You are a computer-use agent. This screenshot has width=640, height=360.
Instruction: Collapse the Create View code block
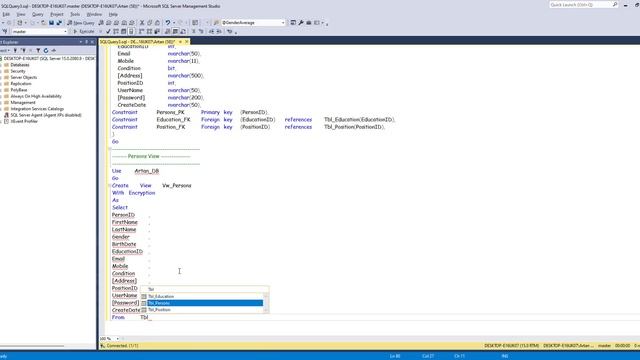click(109, 186)
